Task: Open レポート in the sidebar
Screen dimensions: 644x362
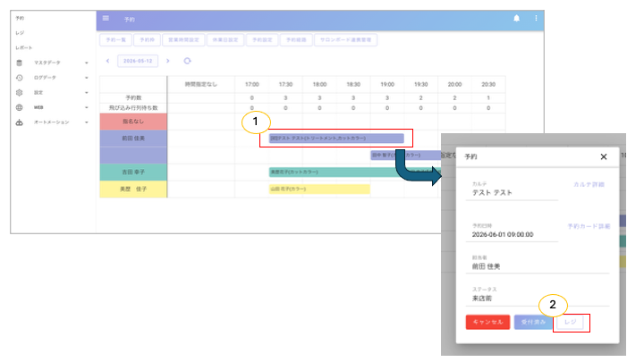Action: click(x=24, y=47)
